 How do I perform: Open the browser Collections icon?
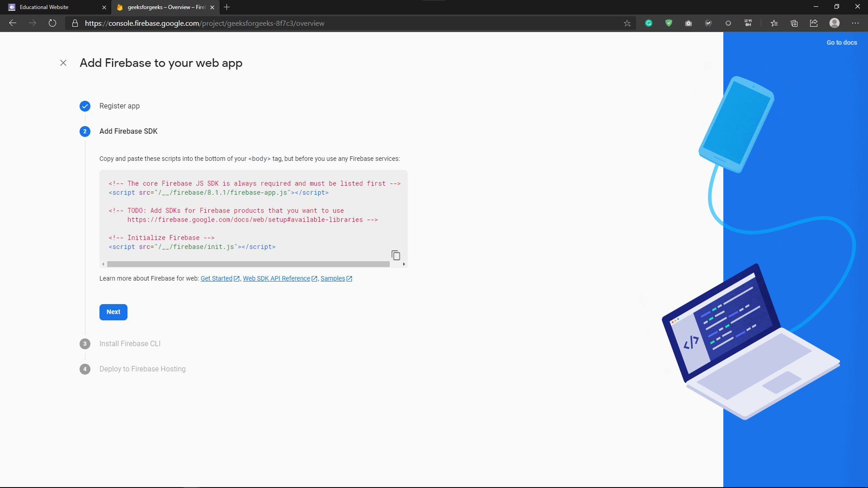click(794, 23)
